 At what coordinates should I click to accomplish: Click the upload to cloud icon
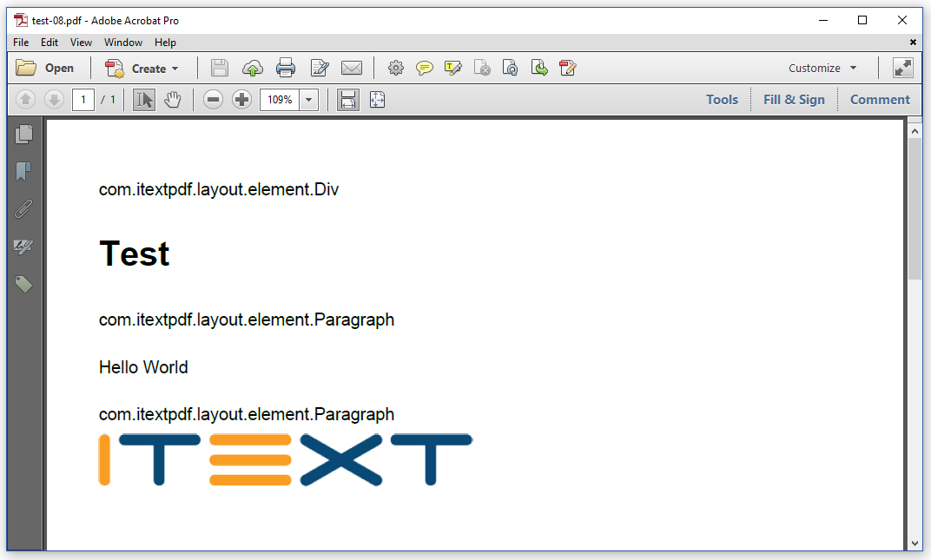tap(253, 69)
